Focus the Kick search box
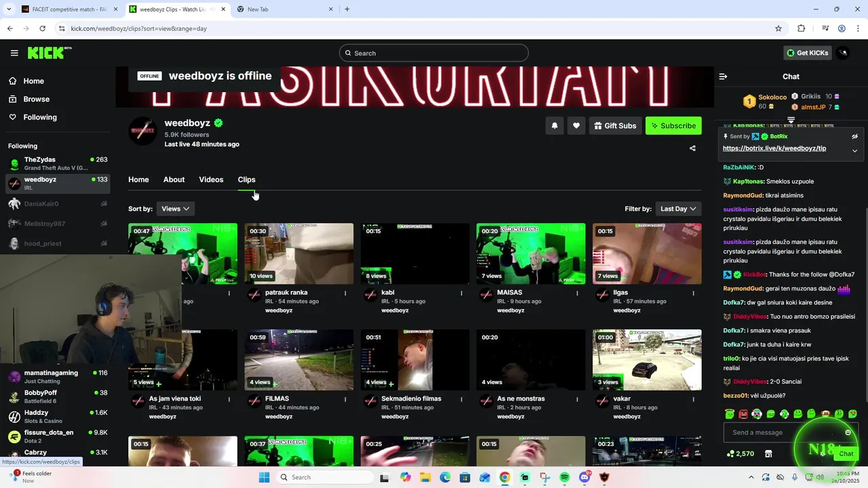The image size is (868, 488). pyautogui.click(x=434, y=53)
